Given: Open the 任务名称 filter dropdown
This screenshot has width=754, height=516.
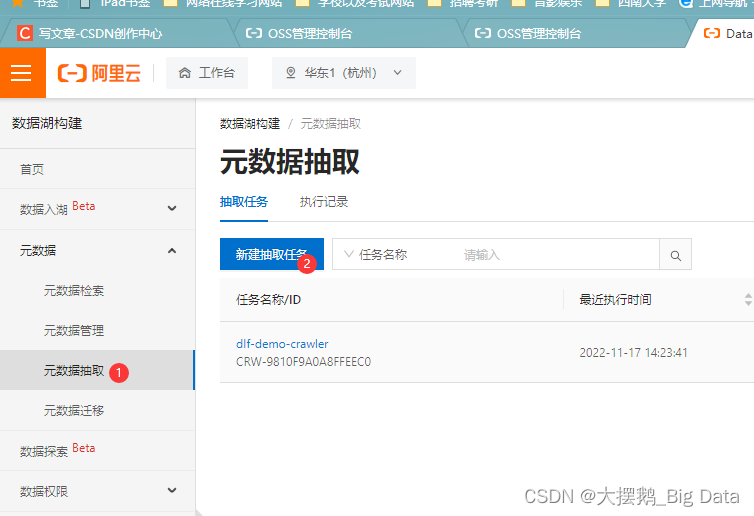Looking at the screenshot, I should click(376, 255).
